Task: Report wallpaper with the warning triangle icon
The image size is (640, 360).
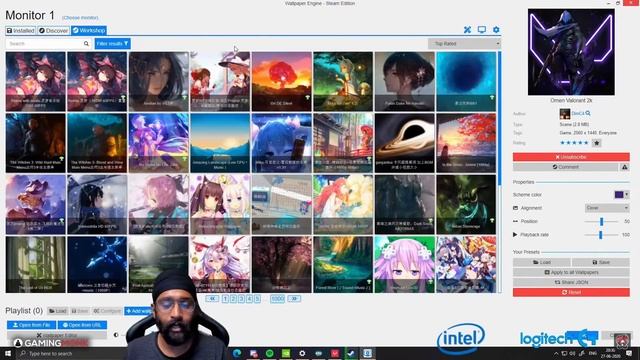Action: point(624,167)
